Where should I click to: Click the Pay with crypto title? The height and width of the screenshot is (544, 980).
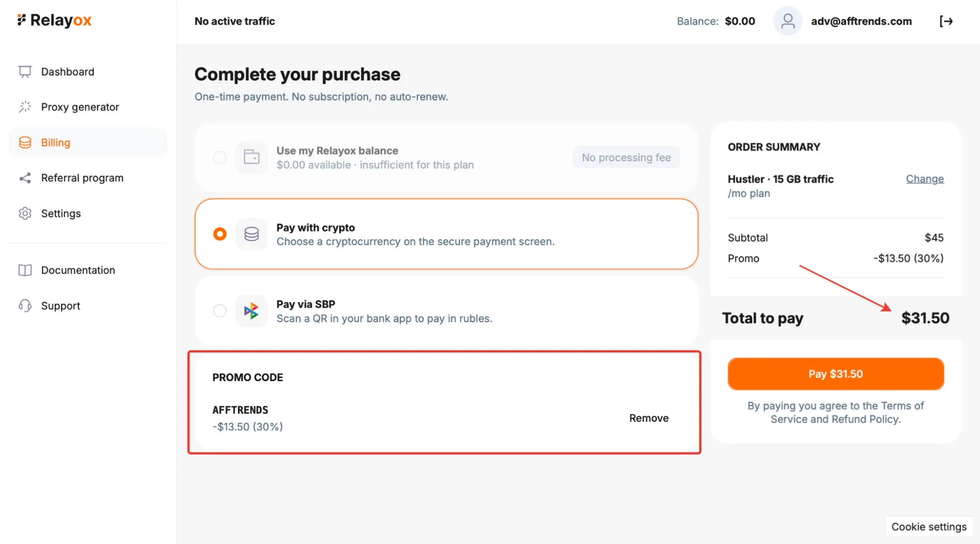(315, 228)
